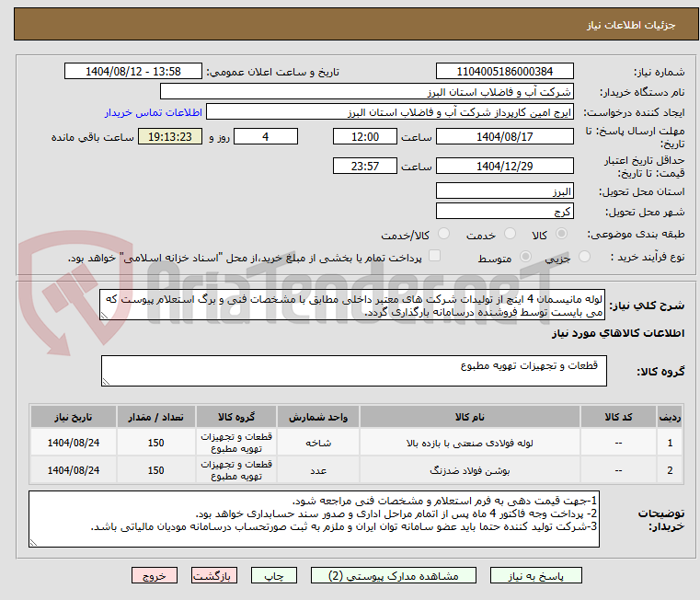
Task: Click the 'اطلاعات کالاهای مورد نیاز' section heading
Action: (618, 333)
